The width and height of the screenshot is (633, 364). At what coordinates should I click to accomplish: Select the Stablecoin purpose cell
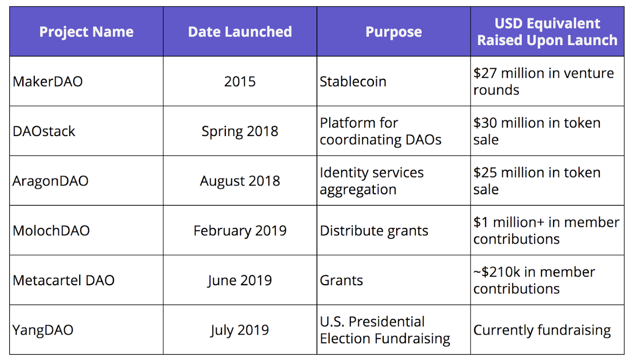[x=353, y=81]
